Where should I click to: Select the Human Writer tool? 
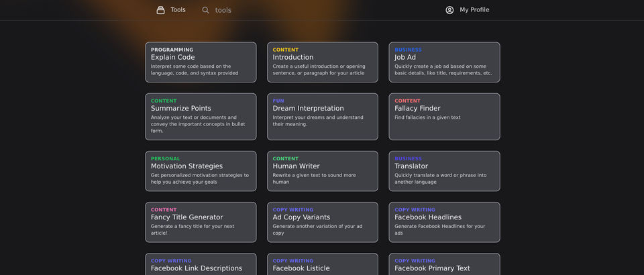click(x=323, y=171)
